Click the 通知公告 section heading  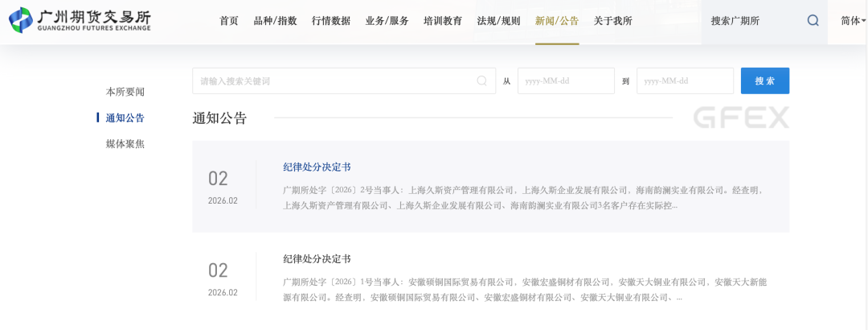219,118
